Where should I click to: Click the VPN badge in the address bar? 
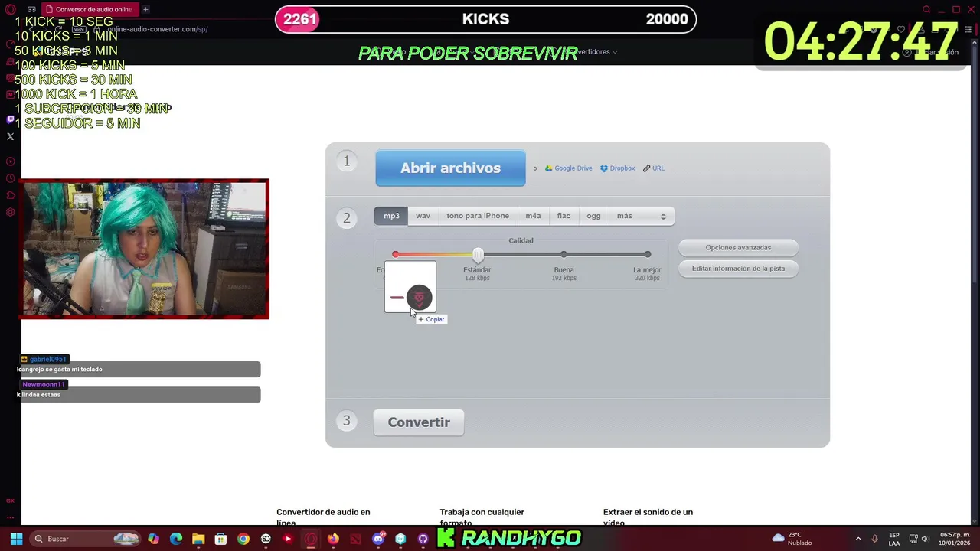[x=78, y=29]
